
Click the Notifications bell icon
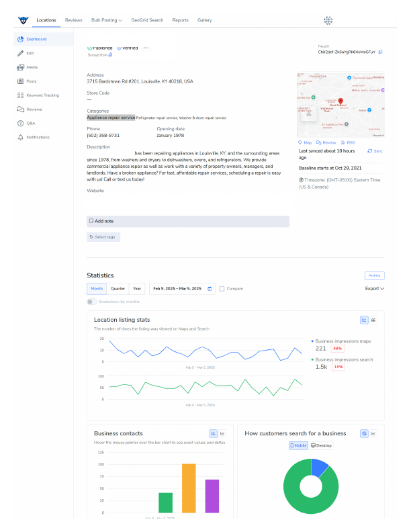point(20,138)
